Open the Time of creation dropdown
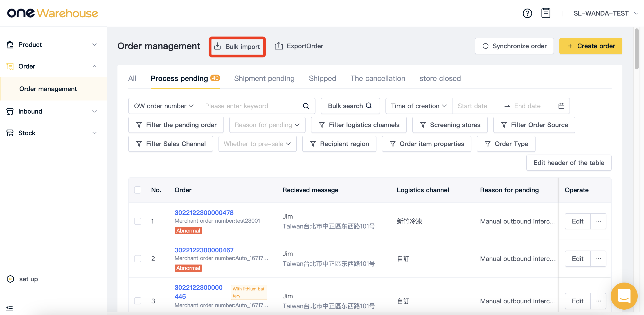Screen dimensions: 644x315 [x=419, y=106]
